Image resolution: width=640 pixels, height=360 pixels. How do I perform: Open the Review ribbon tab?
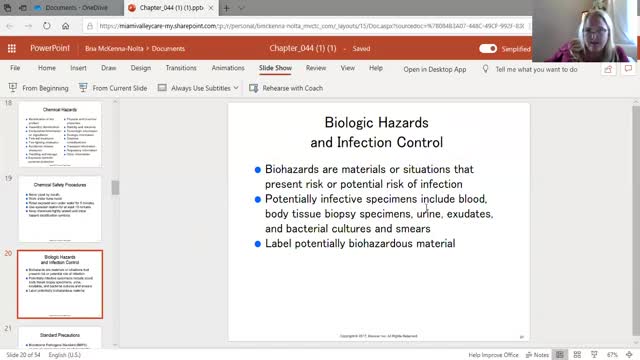316,68
